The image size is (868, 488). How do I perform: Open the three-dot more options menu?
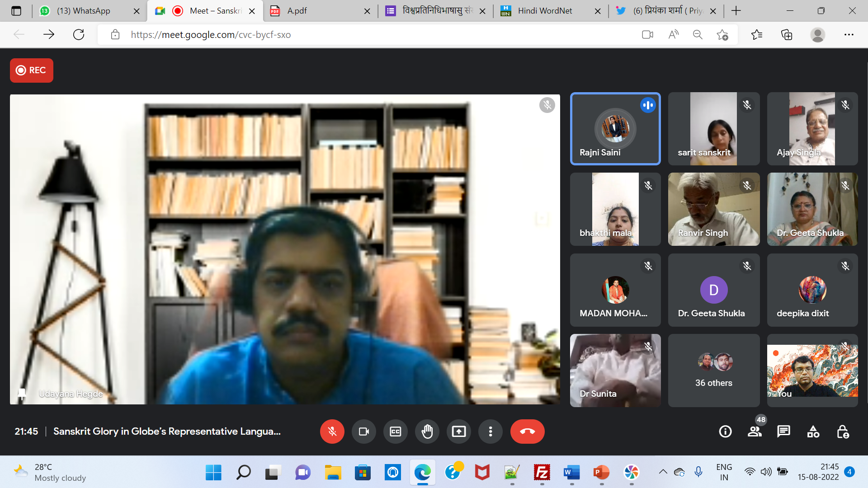(490, 432)
